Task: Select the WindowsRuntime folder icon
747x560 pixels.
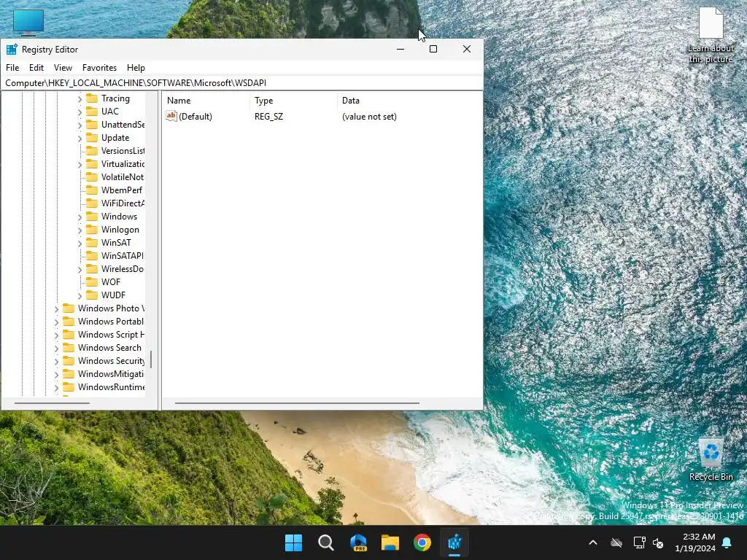Action: 69,387
